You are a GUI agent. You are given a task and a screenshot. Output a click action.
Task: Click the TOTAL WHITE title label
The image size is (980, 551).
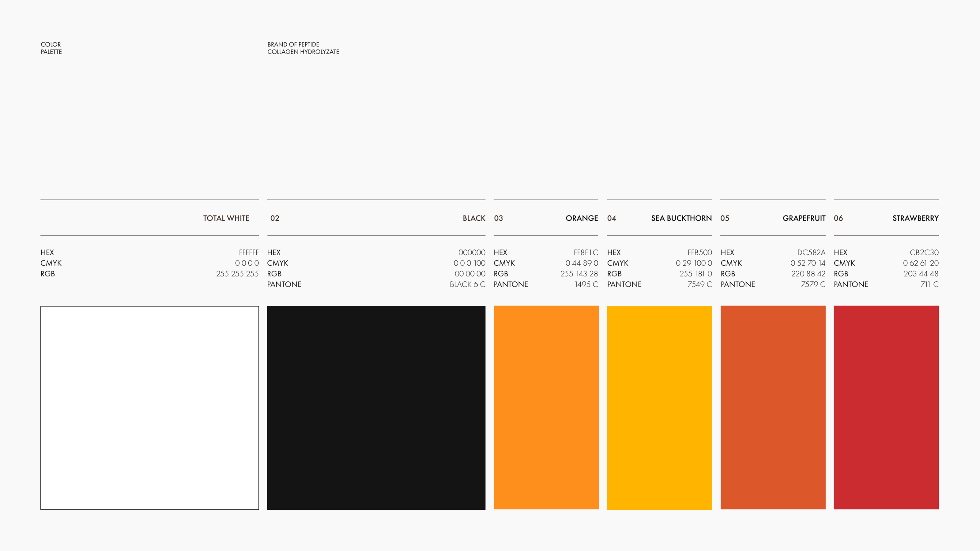(x=226, y=218)
